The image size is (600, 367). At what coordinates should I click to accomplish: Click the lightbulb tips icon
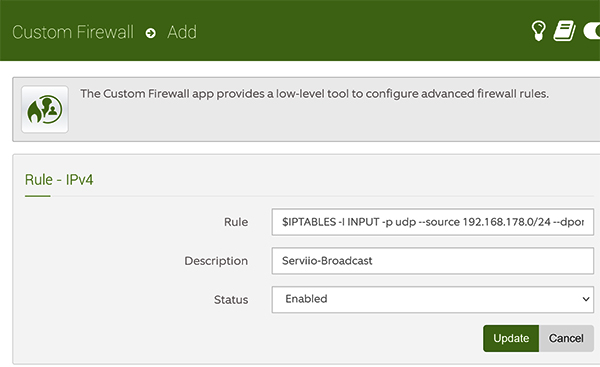538,31
